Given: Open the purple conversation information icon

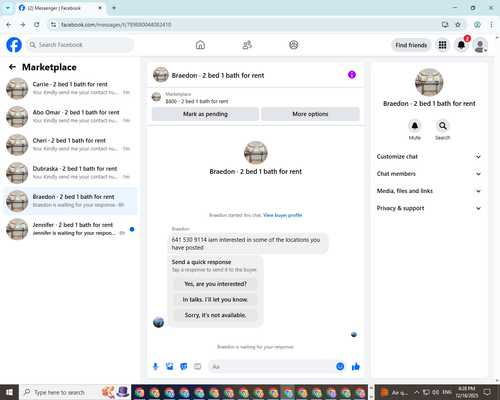Looking at the screenshot, I should click(x=352, y=75).
